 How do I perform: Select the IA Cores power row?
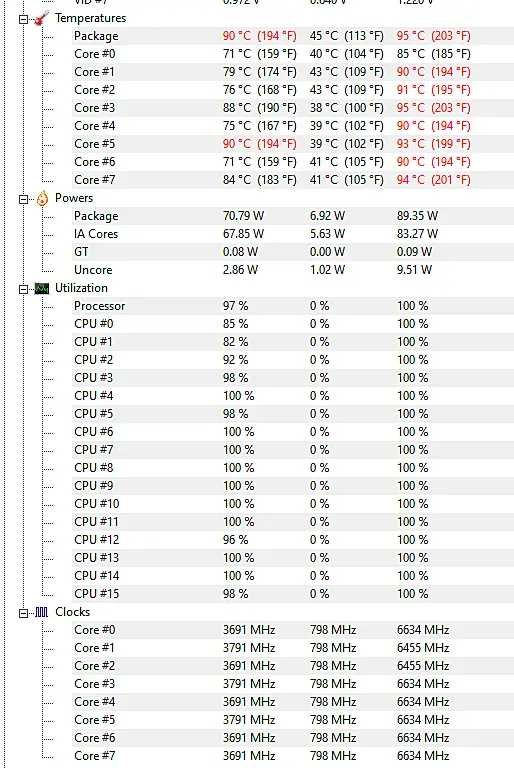(x=293, y=234)
